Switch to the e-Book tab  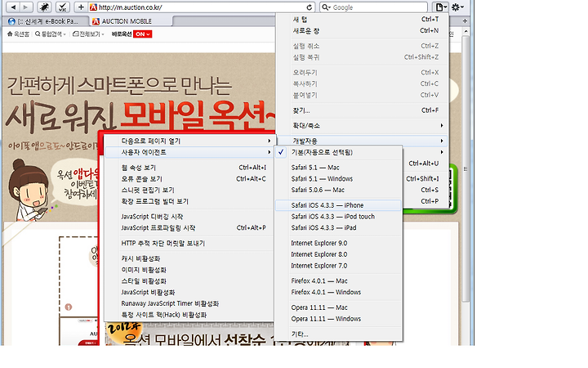pyautogui.click(x=45, y=21)
